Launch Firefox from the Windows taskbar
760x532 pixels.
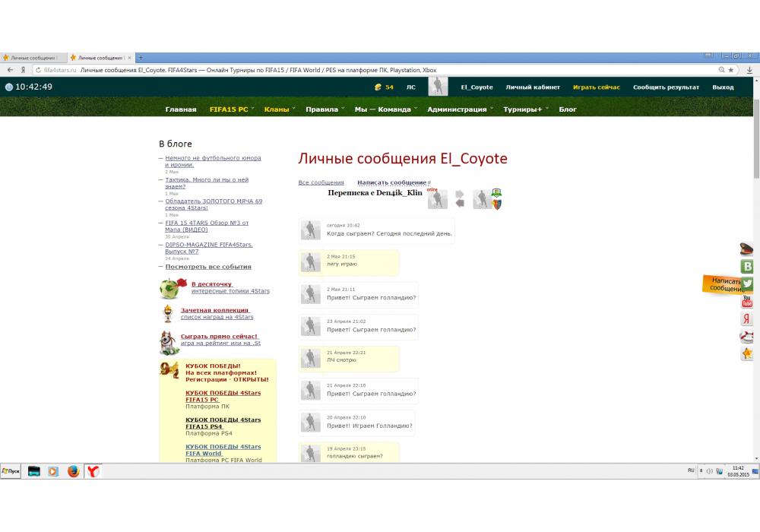point(73,471)
